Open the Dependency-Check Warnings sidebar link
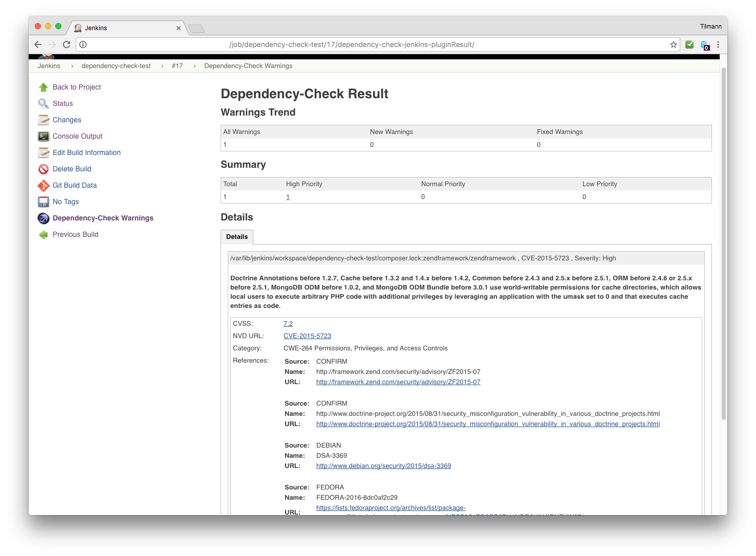Screen dimensions: 756x556 (103, 218)
